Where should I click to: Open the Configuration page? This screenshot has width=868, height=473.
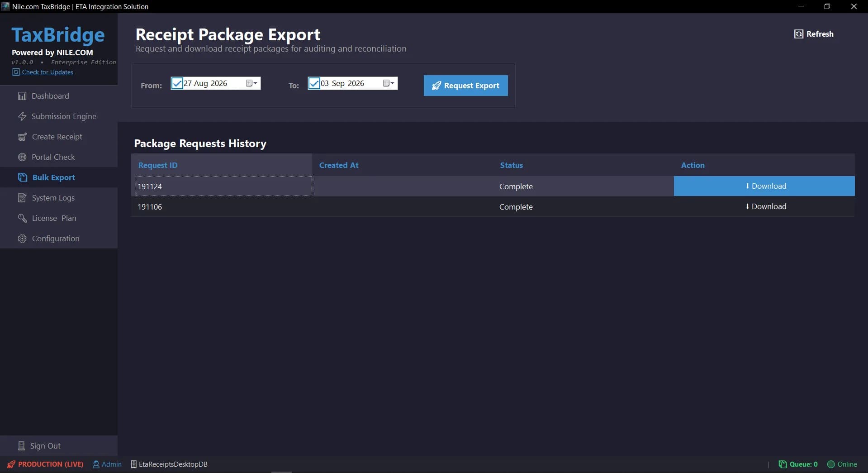[59, 239]
